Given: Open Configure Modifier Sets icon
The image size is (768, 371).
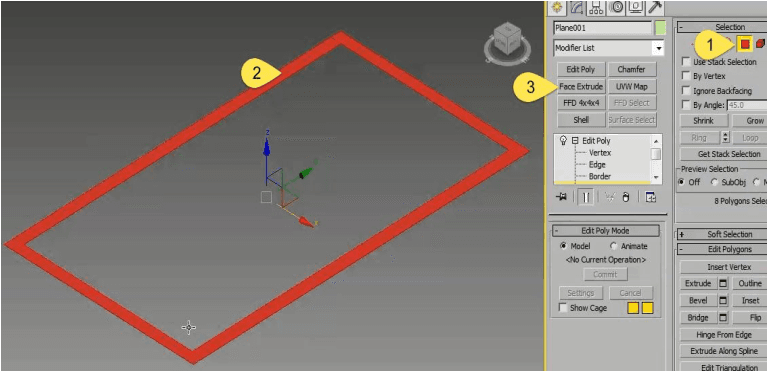Looking at the screenshot, I should (x=650, y=197).
